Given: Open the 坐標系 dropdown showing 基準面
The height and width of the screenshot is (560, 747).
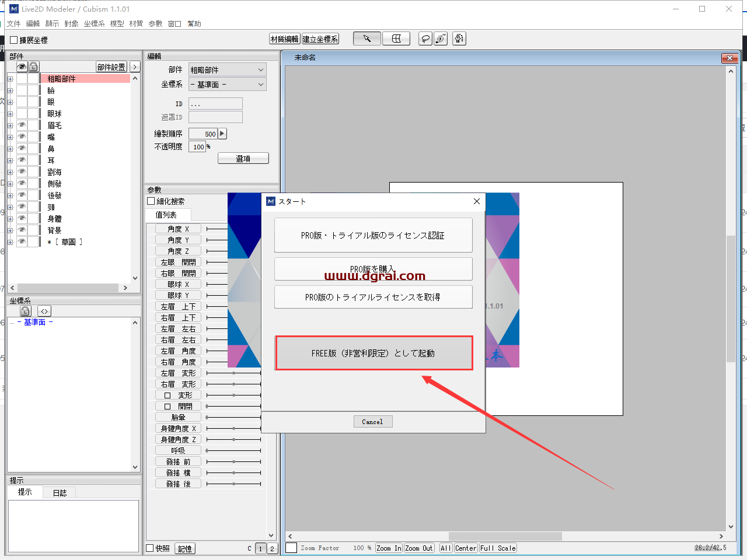Looking at the screenshot, I should 227,85.
